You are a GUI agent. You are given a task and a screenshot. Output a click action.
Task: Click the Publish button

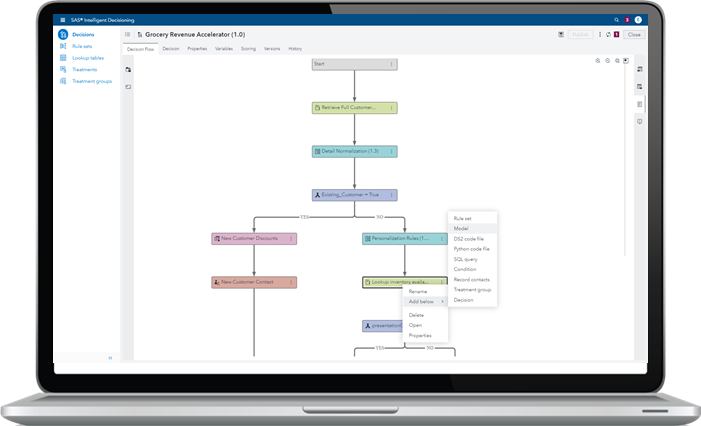(x=579, y=35)
